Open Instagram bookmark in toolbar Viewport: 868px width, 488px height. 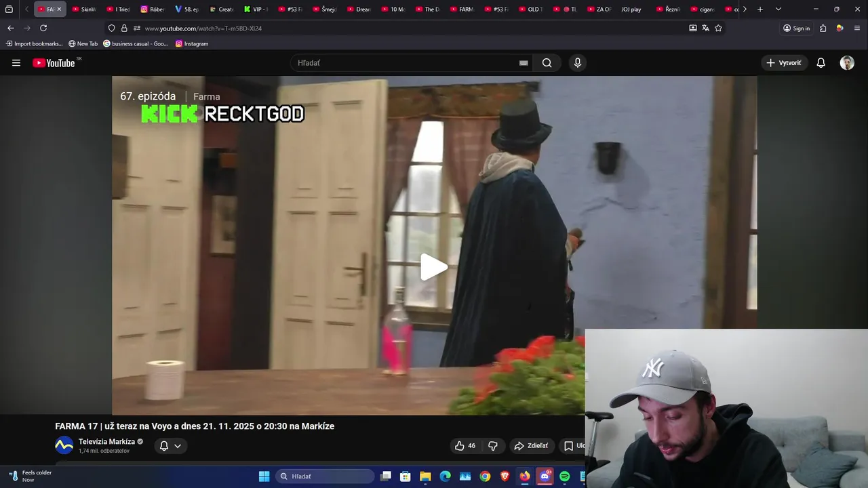pyautogui.click(x=192, y=43)
